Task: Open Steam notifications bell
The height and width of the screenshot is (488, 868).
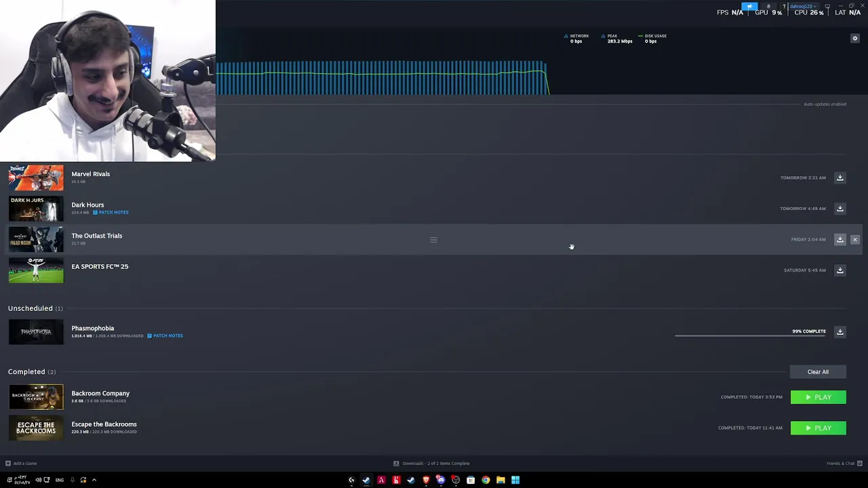Action: coord(768,6)
